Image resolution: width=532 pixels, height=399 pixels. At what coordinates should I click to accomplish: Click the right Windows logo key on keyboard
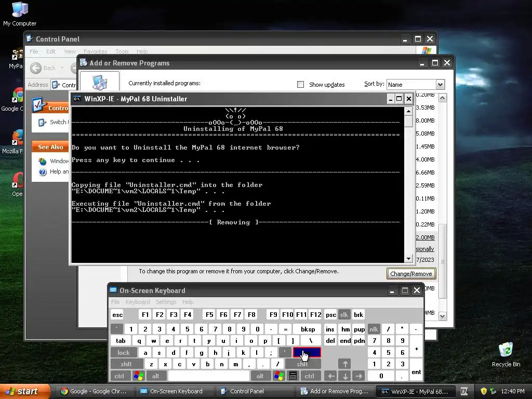click(278, 376)
